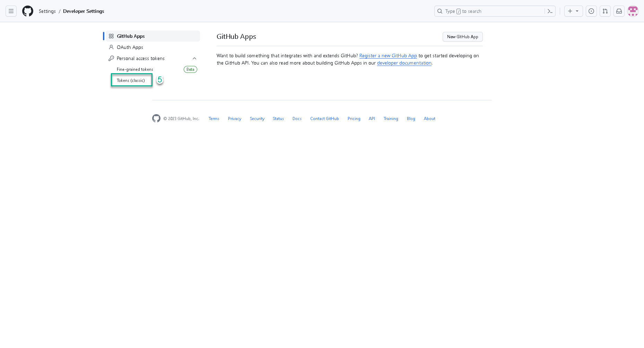644x348 pixels.
Task: Click the key icon beside Personal access tokens
Action: click(111, 58)
